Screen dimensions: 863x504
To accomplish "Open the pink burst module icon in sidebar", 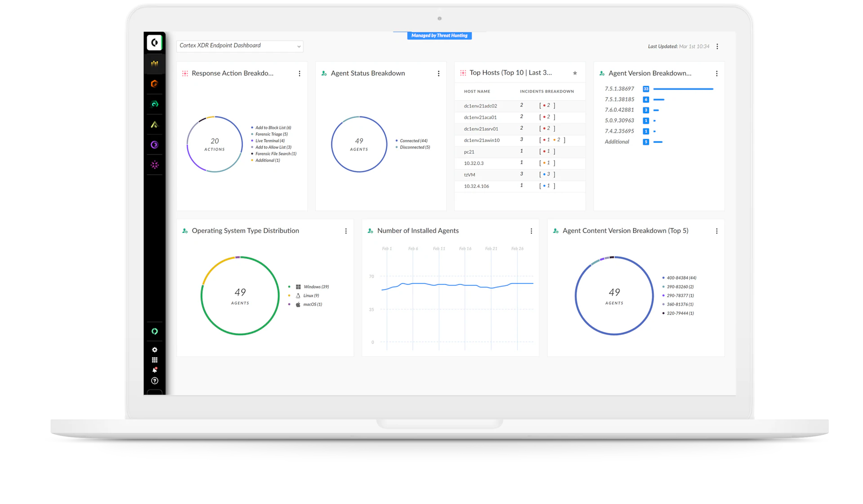I will click(x=155, y=165).
